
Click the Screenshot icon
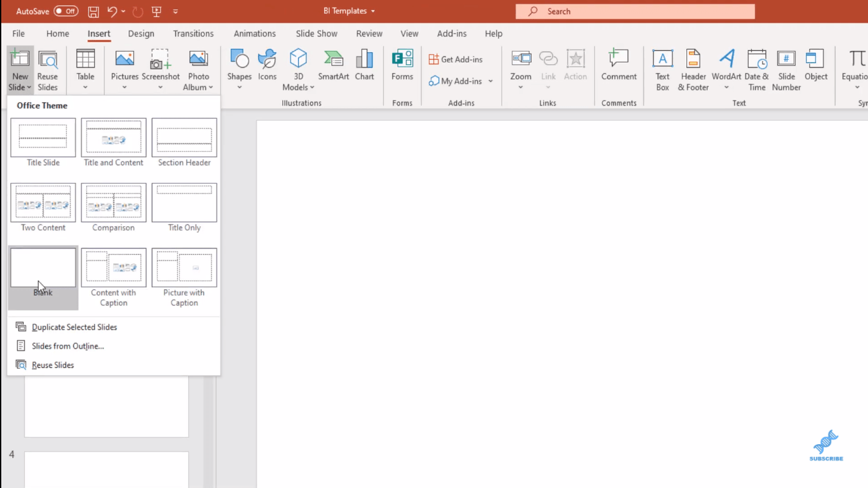pos(160,59)
